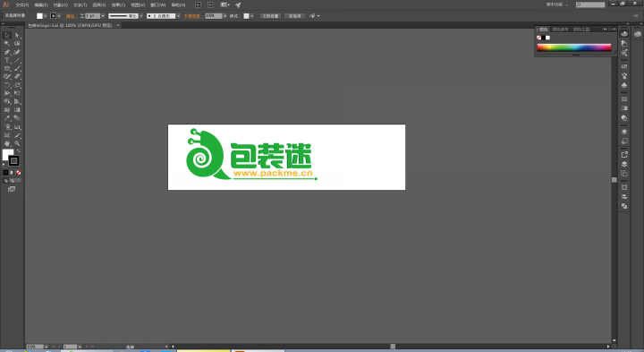Select the Selection (black arrow) tool
The height and width of the screenshot is (352, 644).
point(7,35)
